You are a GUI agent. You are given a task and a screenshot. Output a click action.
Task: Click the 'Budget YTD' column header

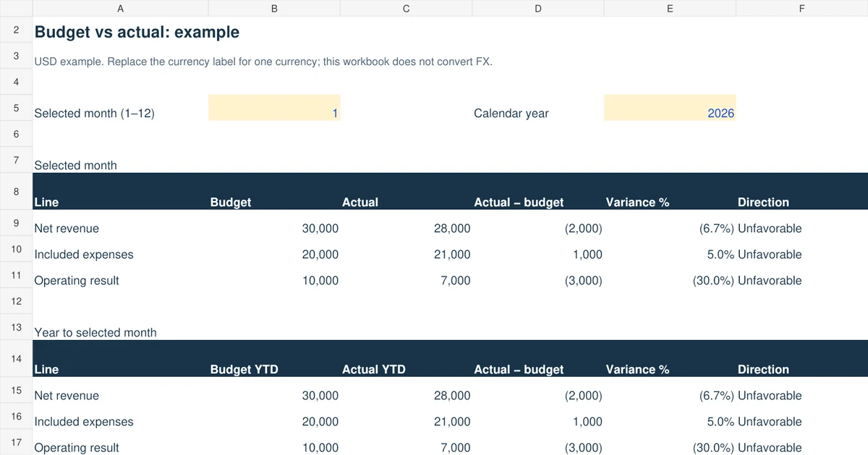tap(244, 370)
